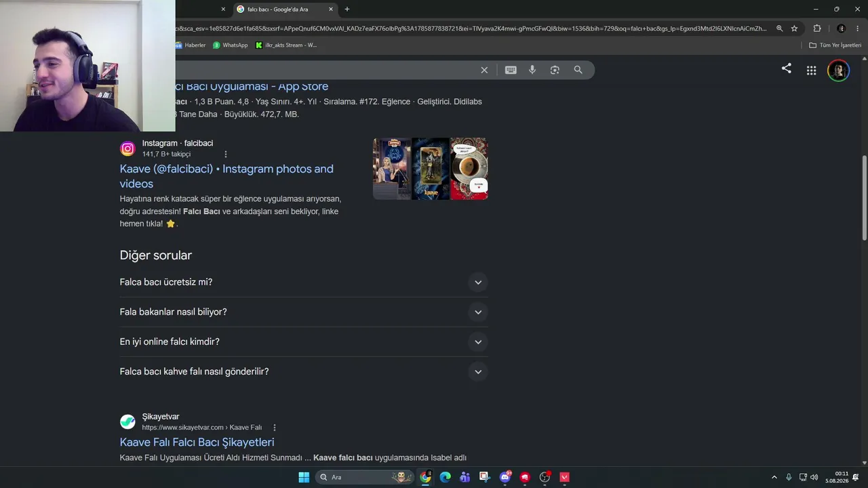Click the magnifier search submit button
Viewport: 868px width, 488px height.
pyautogui.click(x=578, y=70)
